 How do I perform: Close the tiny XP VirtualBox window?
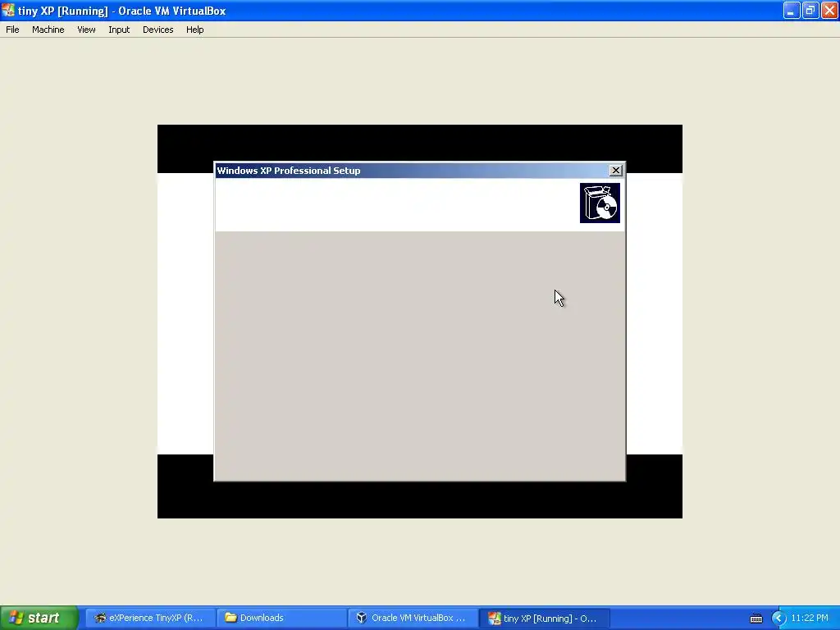click(x=829, y=10)
